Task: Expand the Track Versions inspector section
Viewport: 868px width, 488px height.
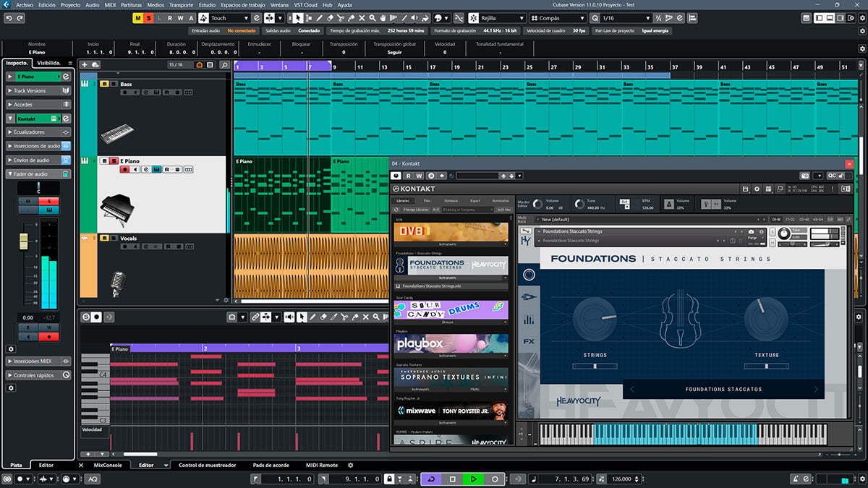Action: (39, 90)
